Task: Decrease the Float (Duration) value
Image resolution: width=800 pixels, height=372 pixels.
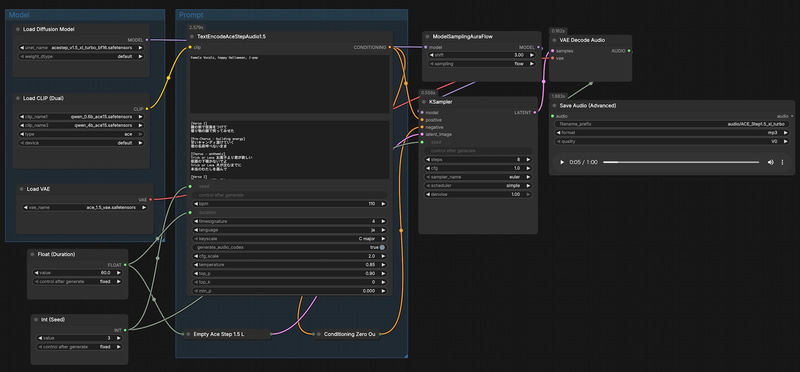Action: [x=36, y=272]
